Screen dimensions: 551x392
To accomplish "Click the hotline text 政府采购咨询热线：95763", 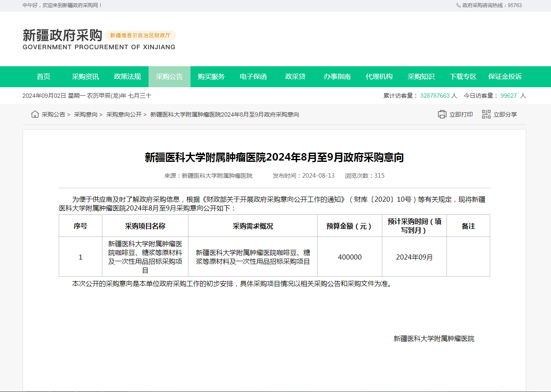I will [492, 5].
